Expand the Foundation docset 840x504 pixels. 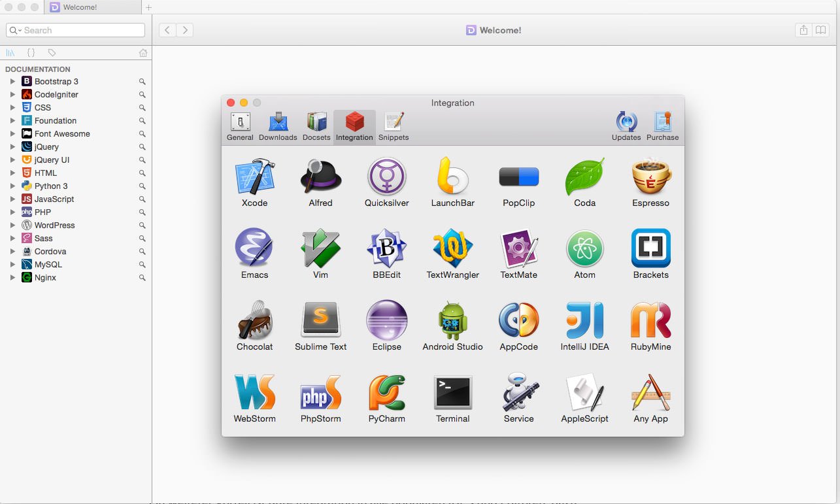[12, 121]
